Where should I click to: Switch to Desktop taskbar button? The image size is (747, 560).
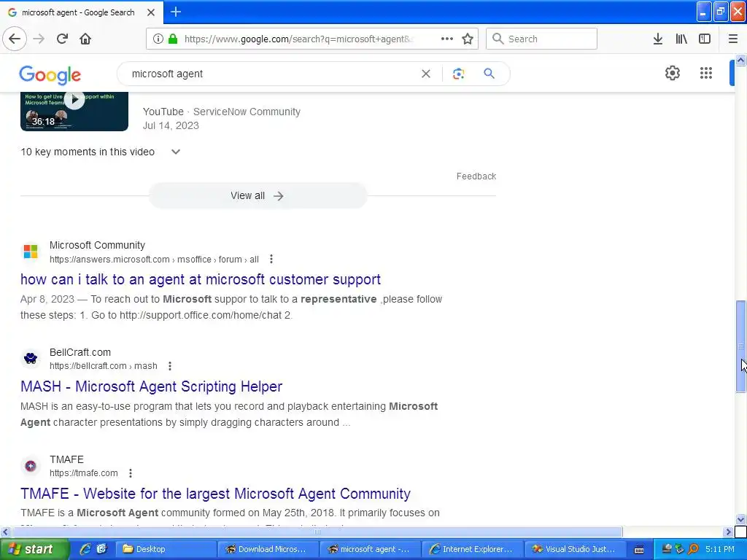(x=166, y=549)
